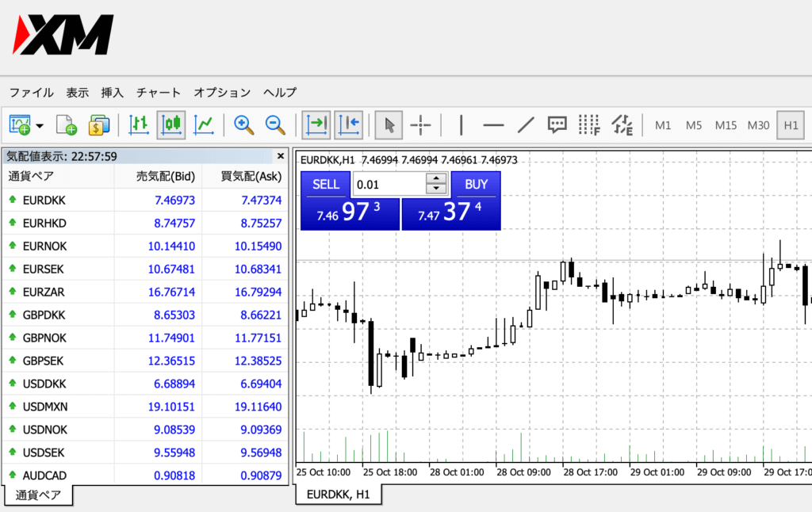Viewport: 812px width, 512px height.
Task: Click the volume stepper up arrow
Action: tap(435, 179)
